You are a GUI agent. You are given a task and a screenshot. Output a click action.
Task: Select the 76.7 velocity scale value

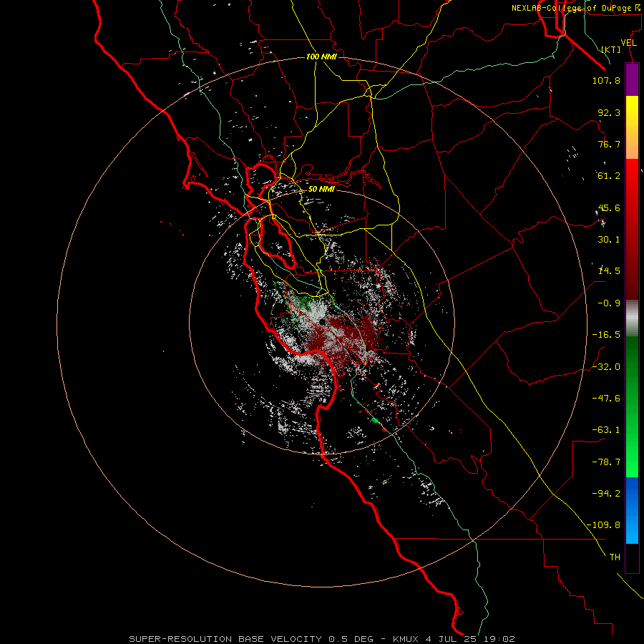coord(609,144)
